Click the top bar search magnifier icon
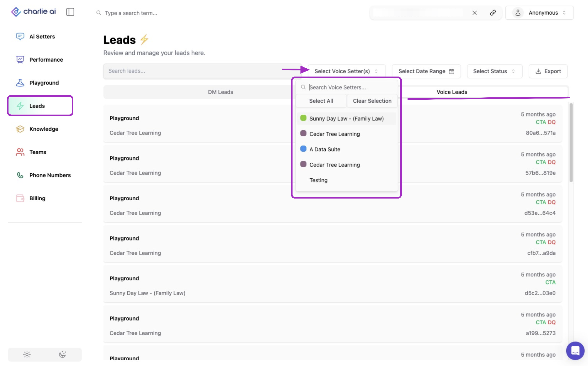The width and height of the screenshot is (588, 366). pyautogui.click(x=99, y=13)
